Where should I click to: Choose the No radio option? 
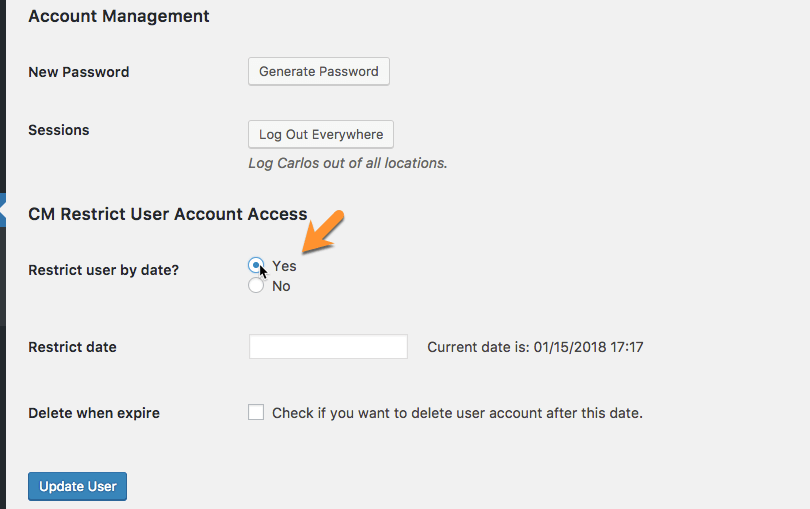(x=256, y=286)
